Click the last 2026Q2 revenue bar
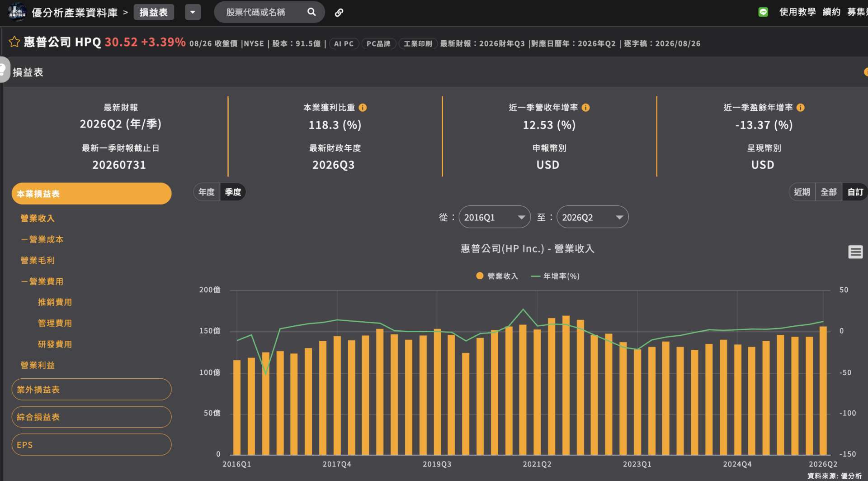This screenshot has height=481, width=868. pos(823,391)
